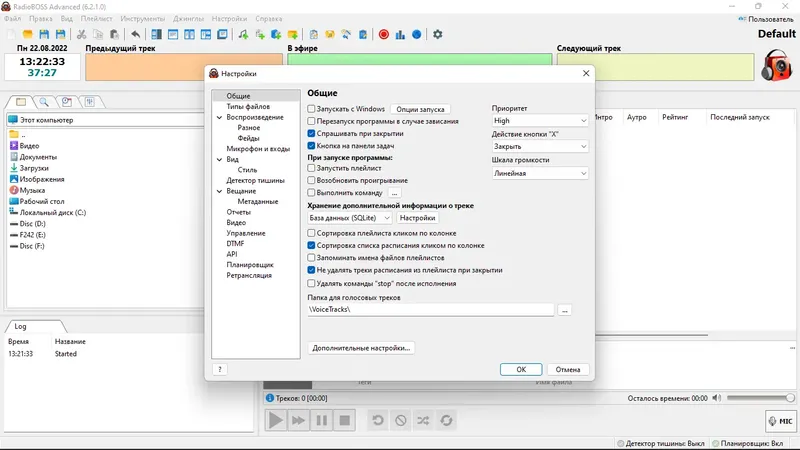
Task: Click the red Record button in toolbar
Action: (384, 34)
